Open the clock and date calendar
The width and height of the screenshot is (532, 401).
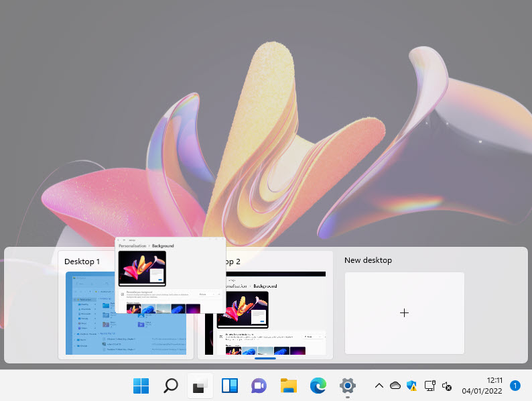coord(482,386)
